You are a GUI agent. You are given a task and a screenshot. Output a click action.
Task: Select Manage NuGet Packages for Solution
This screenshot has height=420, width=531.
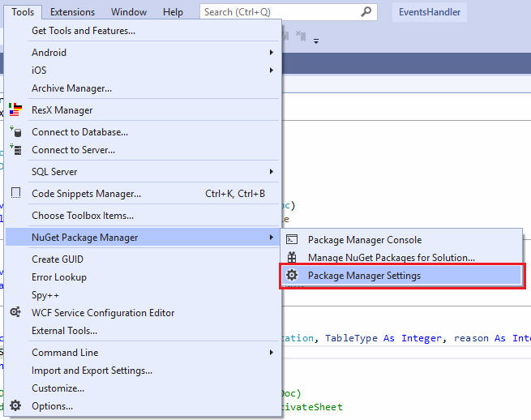(x=401, y=257)
